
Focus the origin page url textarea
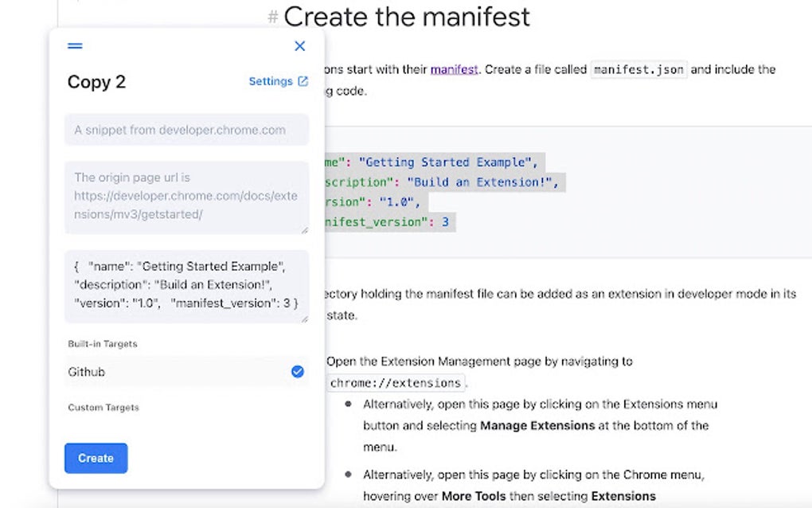click(186, 197)
